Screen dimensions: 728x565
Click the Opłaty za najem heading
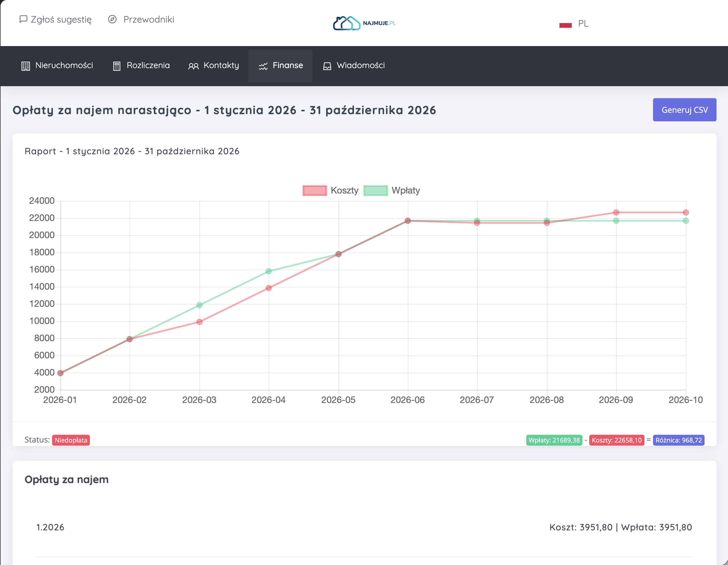point(67,479)
